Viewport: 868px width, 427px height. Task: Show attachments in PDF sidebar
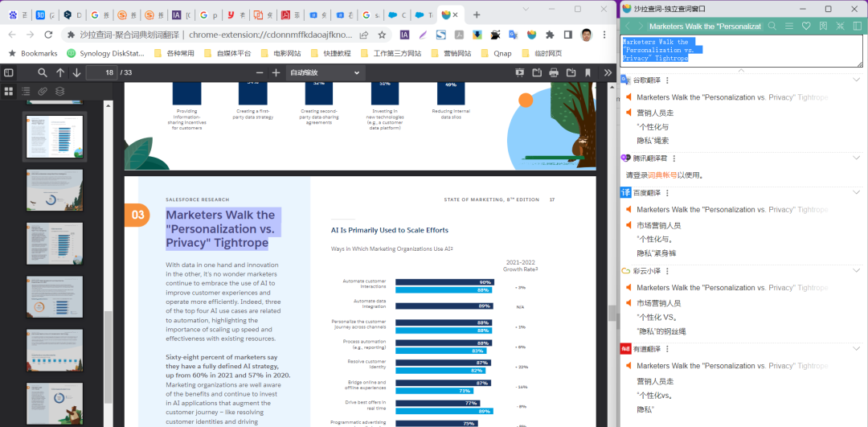coord(43,92)
